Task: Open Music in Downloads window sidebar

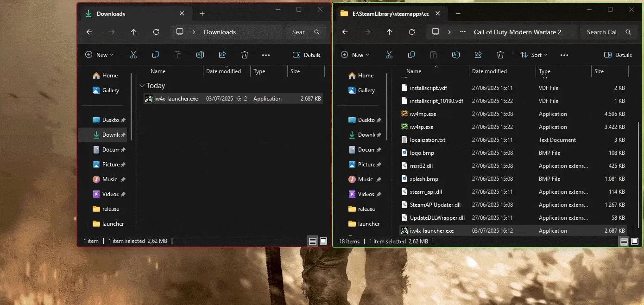Action: 105,179
